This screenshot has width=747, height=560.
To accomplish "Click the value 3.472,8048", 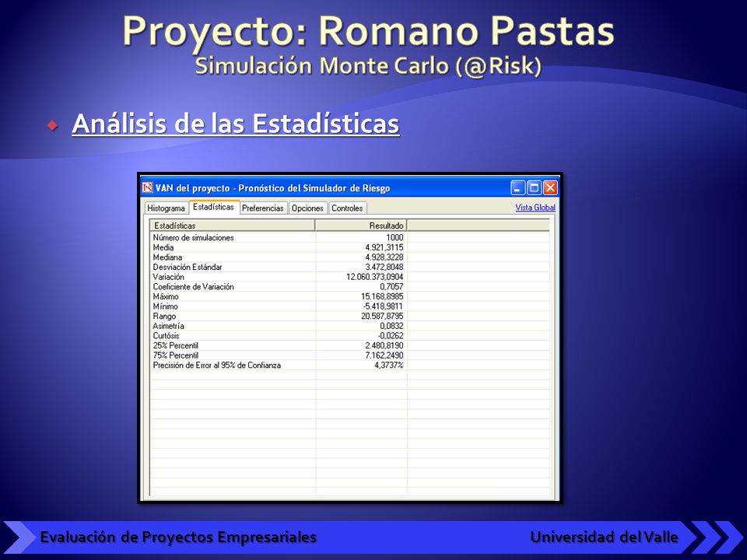I will [384, 267].
